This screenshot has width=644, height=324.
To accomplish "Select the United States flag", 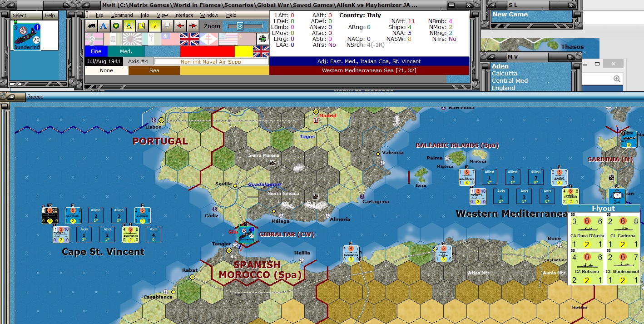I will tap(228, 39).
